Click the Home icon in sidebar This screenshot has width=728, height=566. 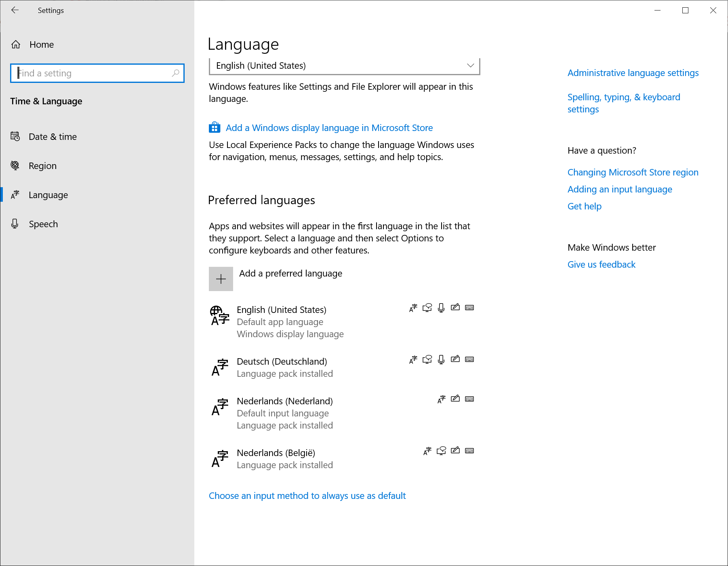click(x=16, y=44)
